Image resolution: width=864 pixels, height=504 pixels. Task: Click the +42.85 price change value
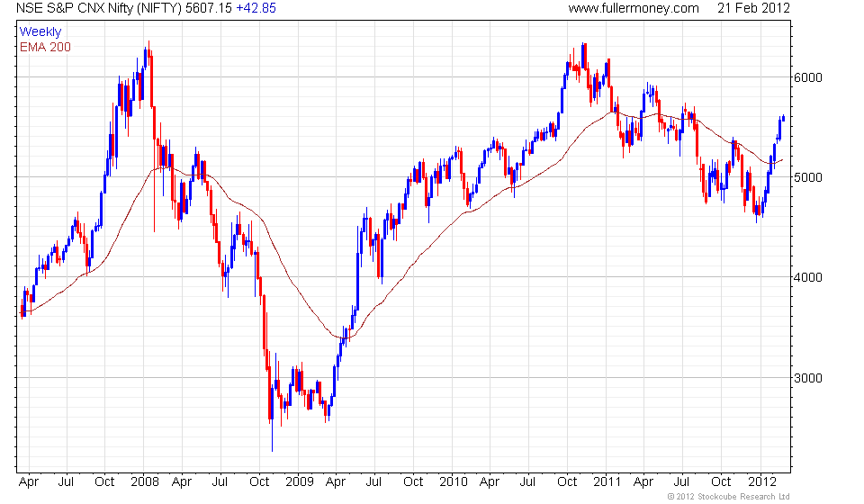tap(256, 8)
